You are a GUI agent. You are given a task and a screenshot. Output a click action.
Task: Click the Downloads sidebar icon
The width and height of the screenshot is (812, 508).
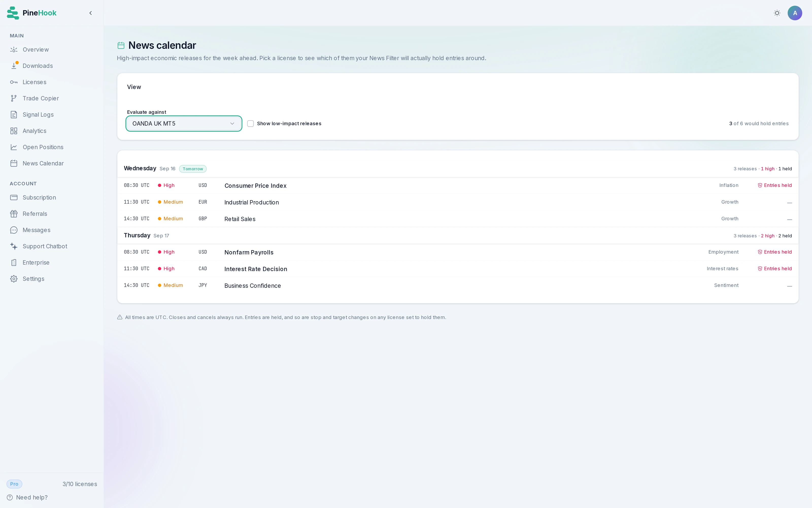pyautogui.click(x=14, y=66)
